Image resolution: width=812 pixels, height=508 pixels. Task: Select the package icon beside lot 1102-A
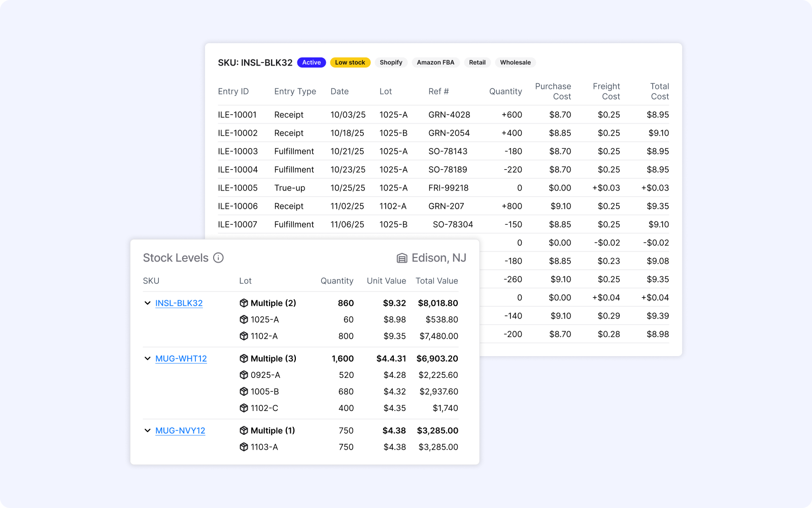(244, 336)
